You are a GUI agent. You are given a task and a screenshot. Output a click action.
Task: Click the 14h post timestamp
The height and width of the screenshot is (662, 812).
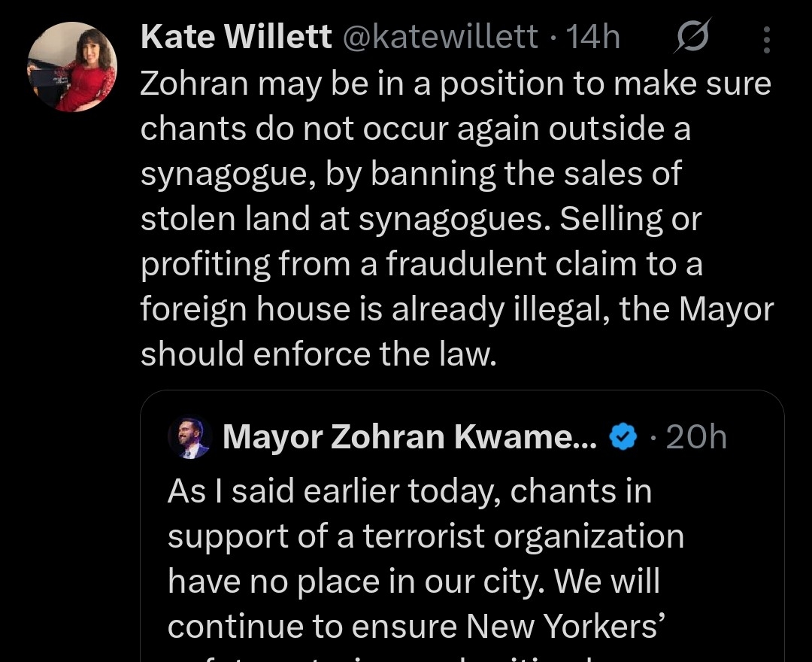coord(592,38)
